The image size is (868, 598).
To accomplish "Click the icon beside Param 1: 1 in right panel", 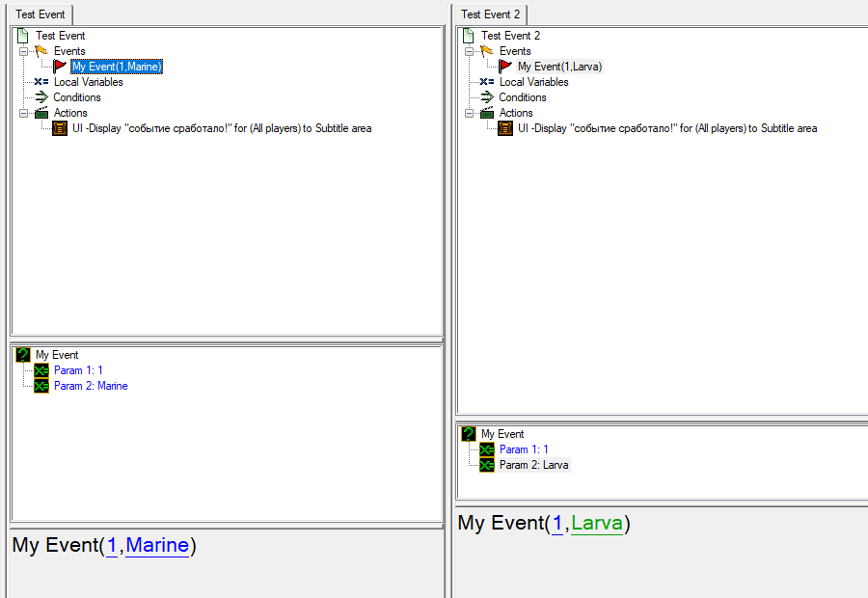I will tap(487, 449).
